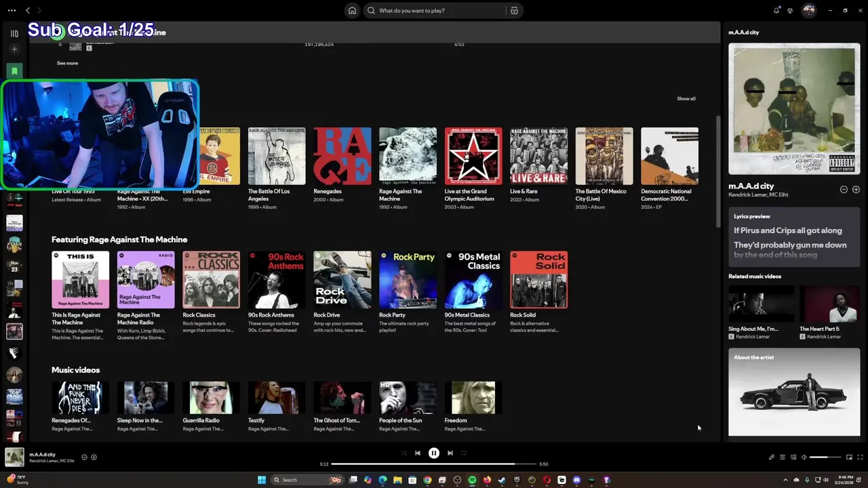
Task: Seek on the song progress bar
Action: [434, 464]
